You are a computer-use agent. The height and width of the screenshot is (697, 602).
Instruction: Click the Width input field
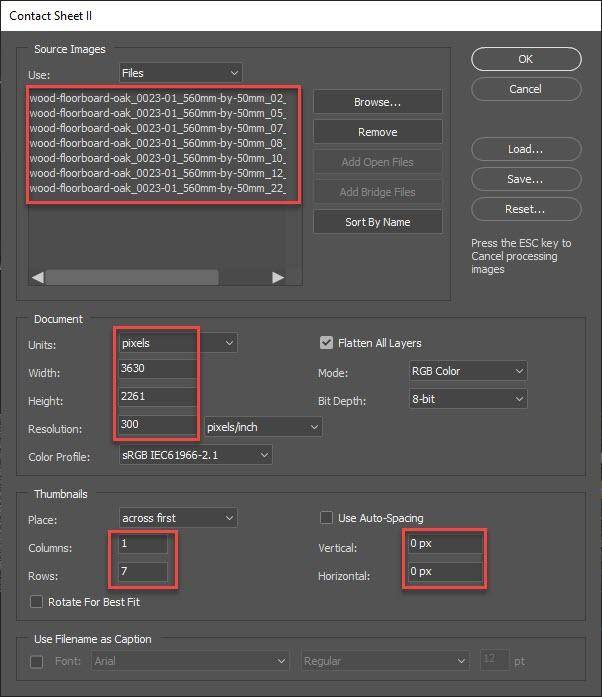click(157, 369)
